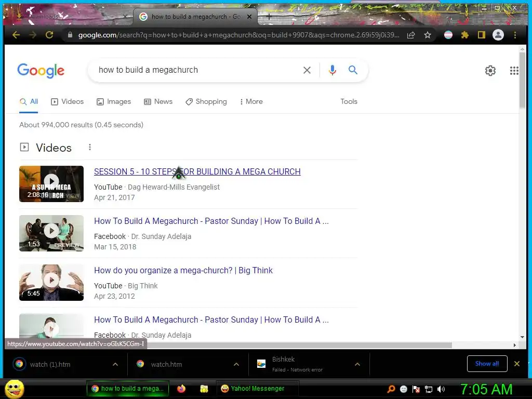Open the Chrome profile avatar
532x399 pixels.
click(498, 35)
